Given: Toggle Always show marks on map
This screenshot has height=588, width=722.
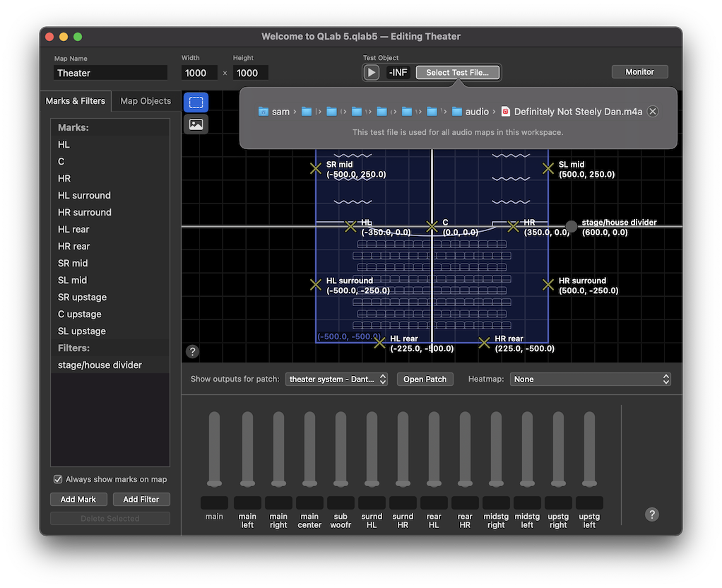Looking at the screenshot, I should [58, 479].
